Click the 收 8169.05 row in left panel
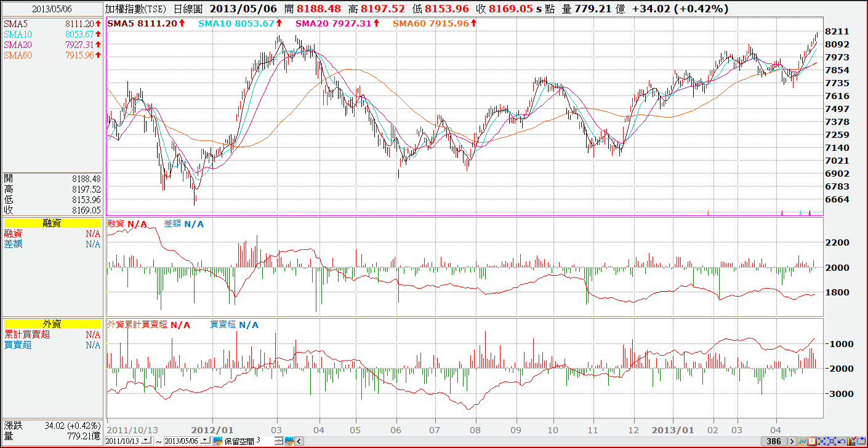This screenshot has width=868, height=448. pos(52,210)
